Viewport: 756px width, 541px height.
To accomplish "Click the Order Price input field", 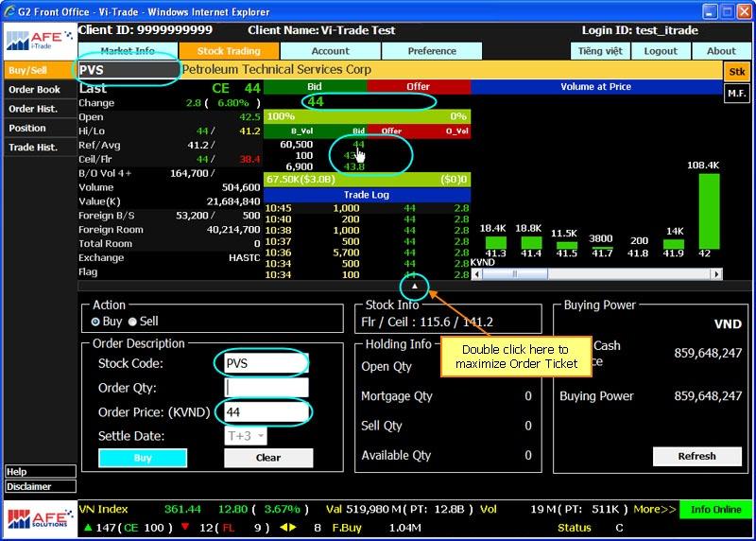I will tap(266, 411).
